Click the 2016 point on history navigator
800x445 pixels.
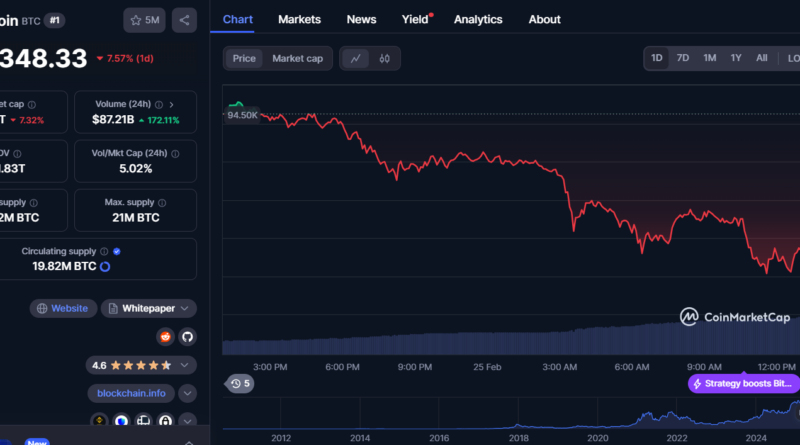[439, 438]
